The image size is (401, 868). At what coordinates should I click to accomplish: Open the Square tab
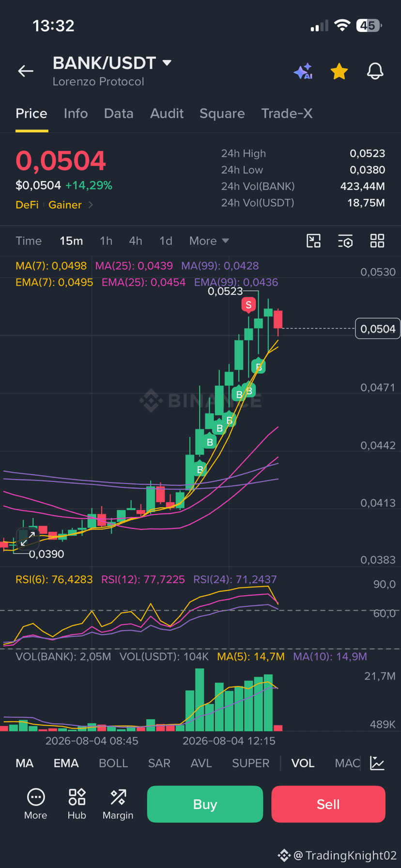click(222, 113)
